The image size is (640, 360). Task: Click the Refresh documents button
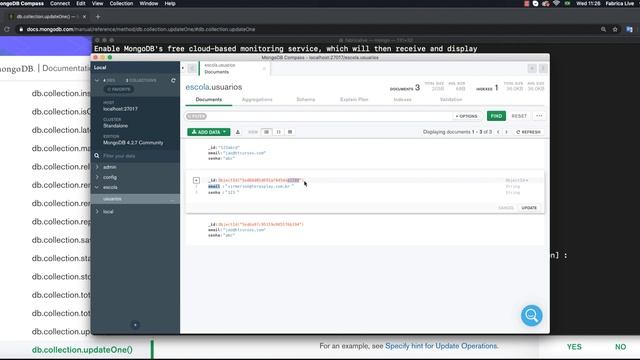(x=529, y=132)
